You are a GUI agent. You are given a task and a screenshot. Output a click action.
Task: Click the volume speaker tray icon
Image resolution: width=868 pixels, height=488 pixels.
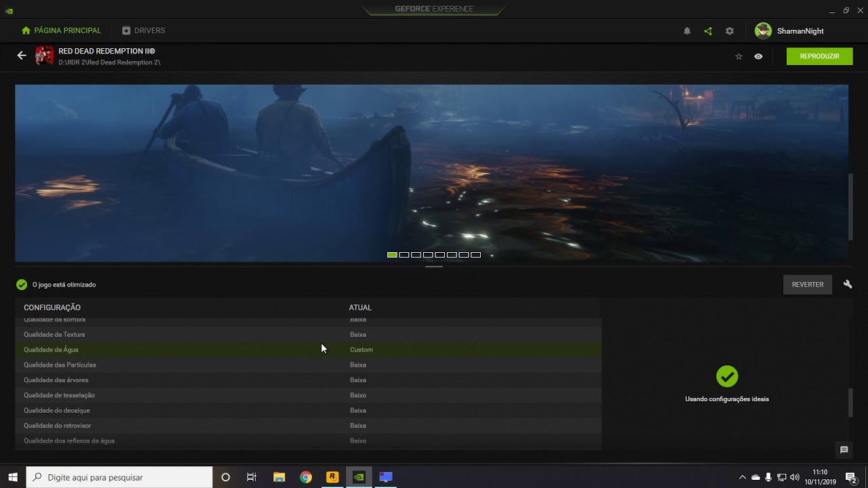[x=795, y=477]
